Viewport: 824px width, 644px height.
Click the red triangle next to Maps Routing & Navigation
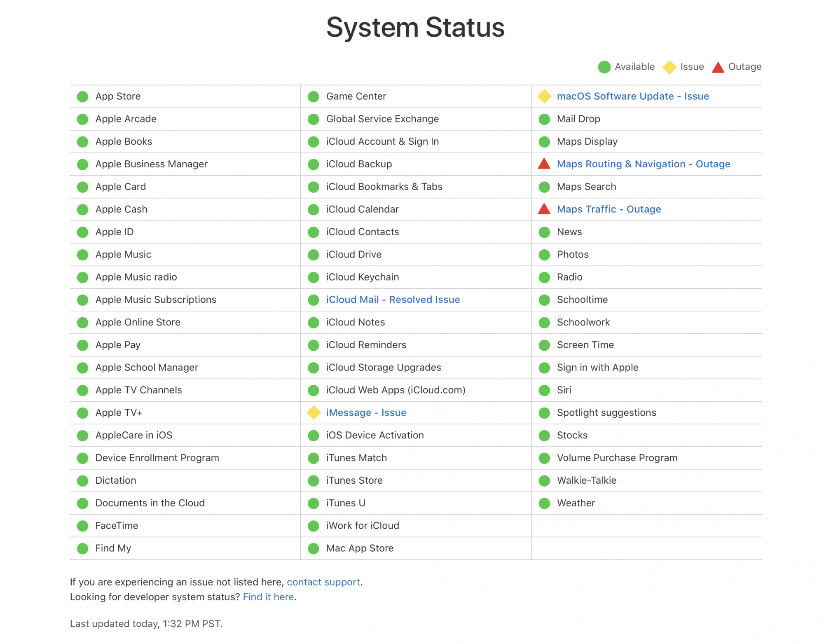544,164
